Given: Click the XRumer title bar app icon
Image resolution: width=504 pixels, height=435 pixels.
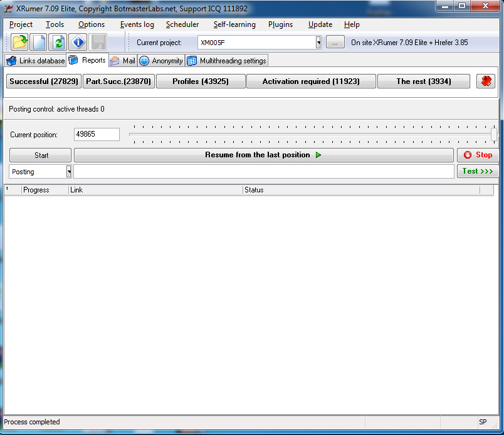Looking at the screenshot, I should 8,8.
